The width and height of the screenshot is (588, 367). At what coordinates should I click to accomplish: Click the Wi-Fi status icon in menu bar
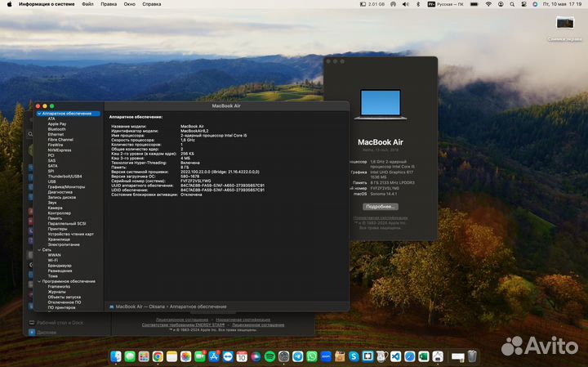click(x=488, y=4)
